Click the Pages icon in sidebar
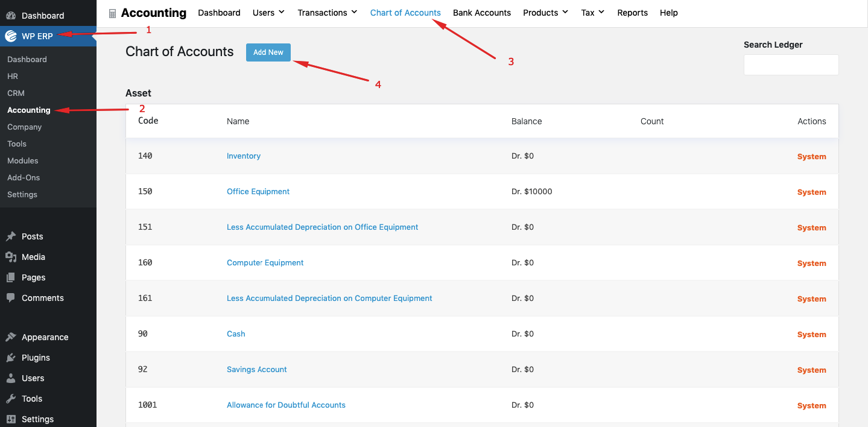 click(11, 277)
